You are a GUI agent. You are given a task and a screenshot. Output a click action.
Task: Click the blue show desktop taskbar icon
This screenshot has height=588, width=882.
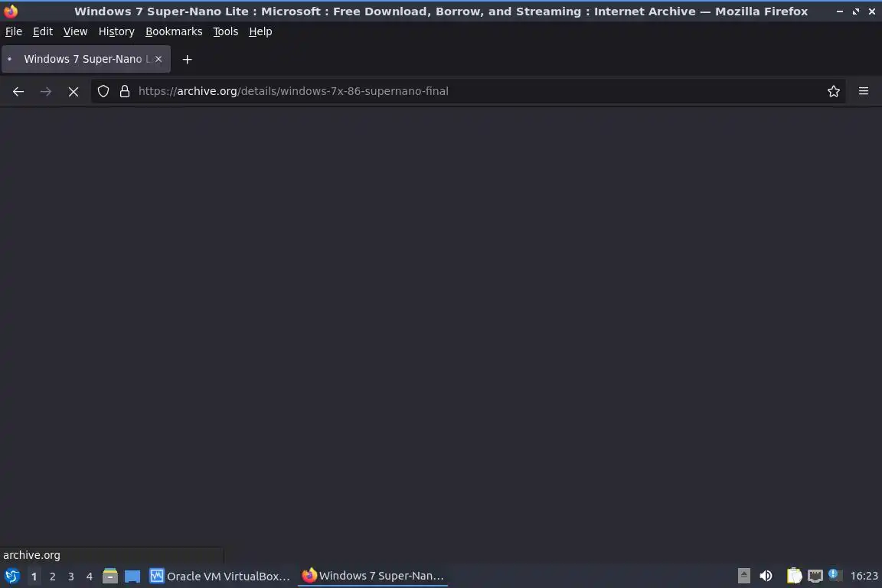coord(132,577)
